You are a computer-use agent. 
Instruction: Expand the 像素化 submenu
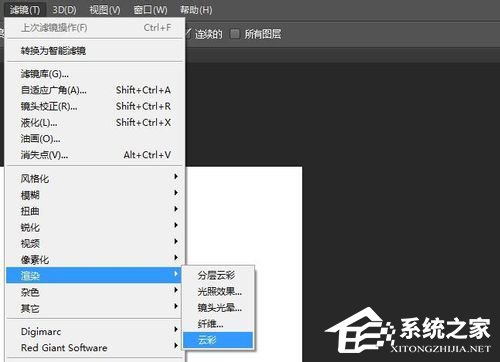pyautogui.click(x=95, y=259)
